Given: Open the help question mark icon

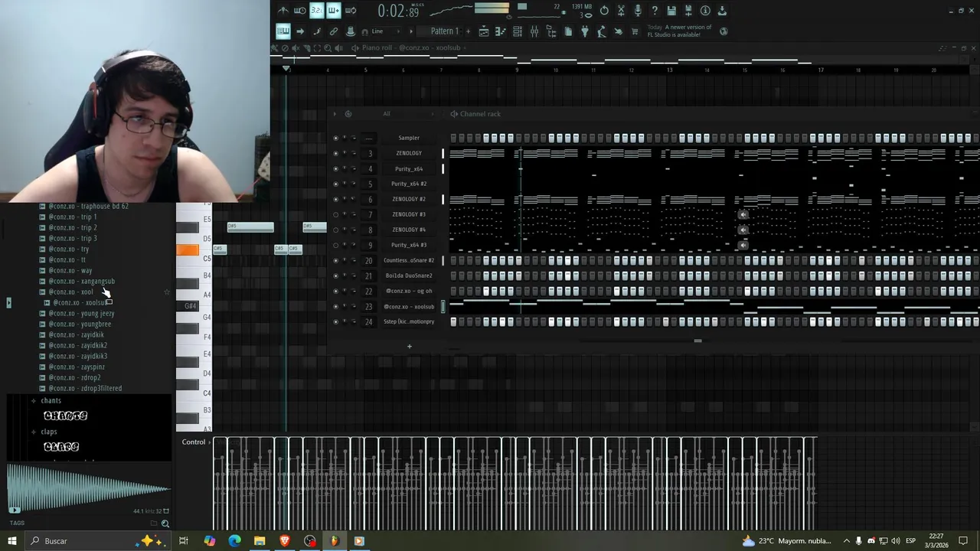Looking at the screenshot, I should click(x=655, y=11).
